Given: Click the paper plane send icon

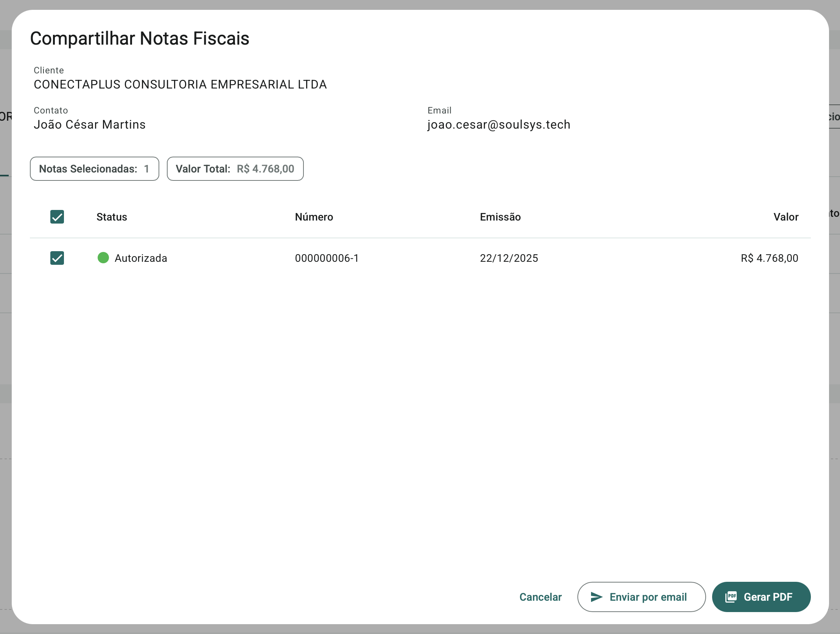Looking at the screenshot, I should 596,597.
